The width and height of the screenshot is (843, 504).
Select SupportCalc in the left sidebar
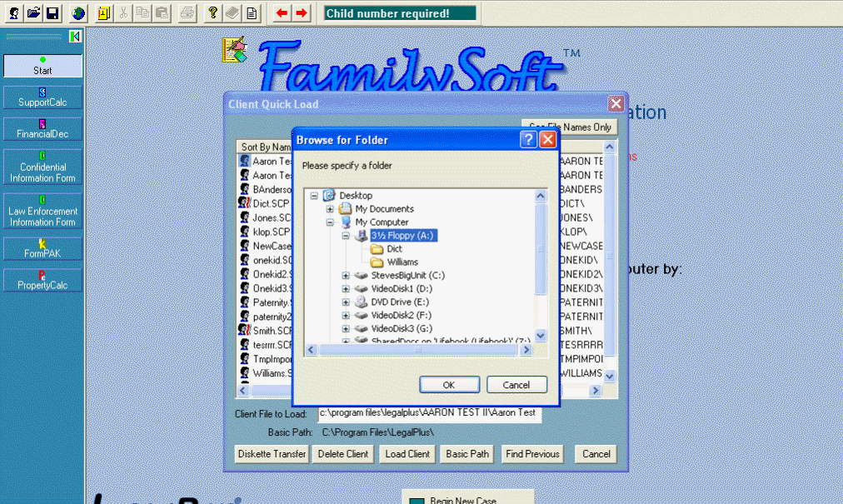click(42, 97)
